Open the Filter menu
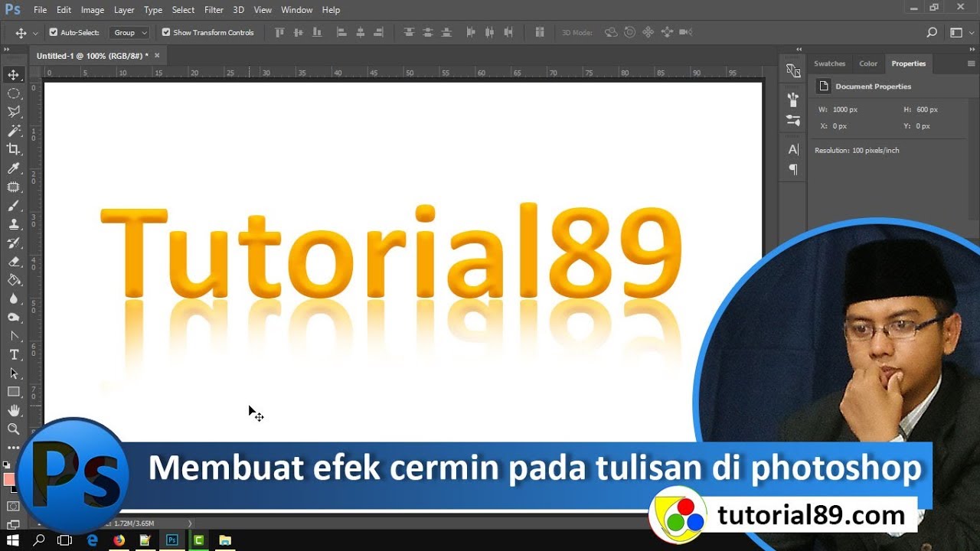The width and height of the screenshot is (980, 551). point(214,10)
